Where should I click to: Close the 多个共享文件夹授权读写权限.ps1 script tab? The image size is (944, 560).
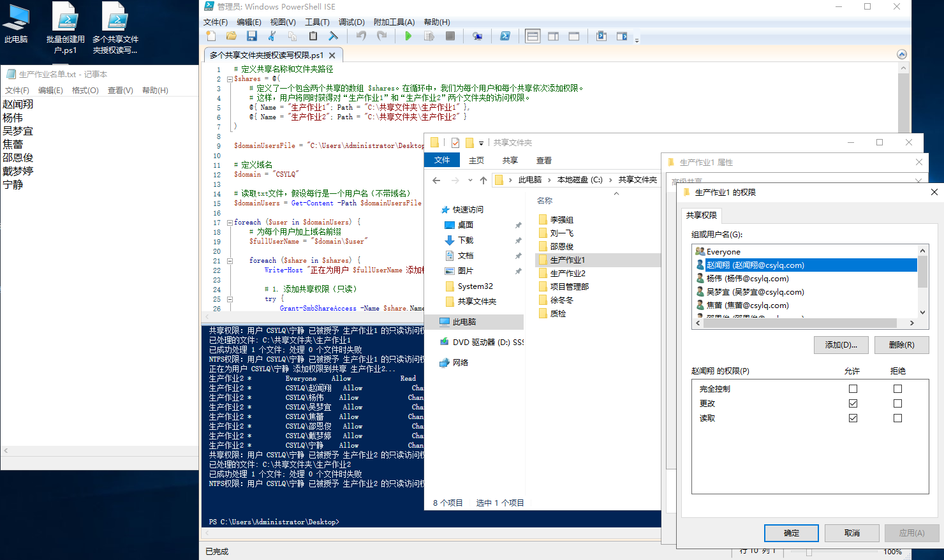[332, 55]
